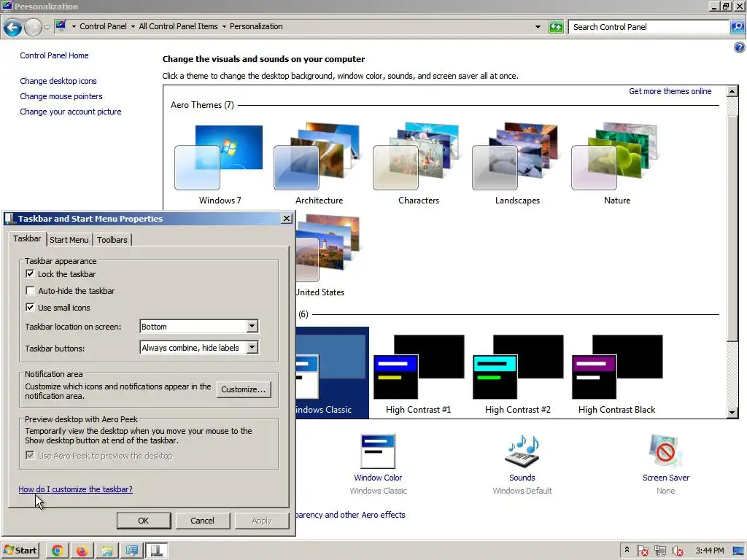Launch Firefox from the taskbar
The image size is (747, 560).
tap(82, 551)
